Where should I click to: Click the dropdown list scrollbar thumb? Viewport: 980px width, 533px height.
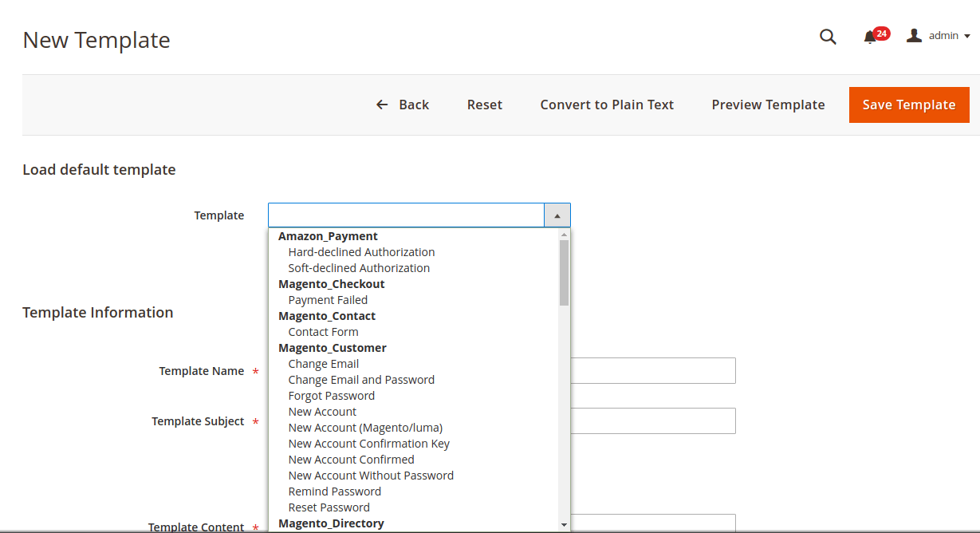click(564, 273)
